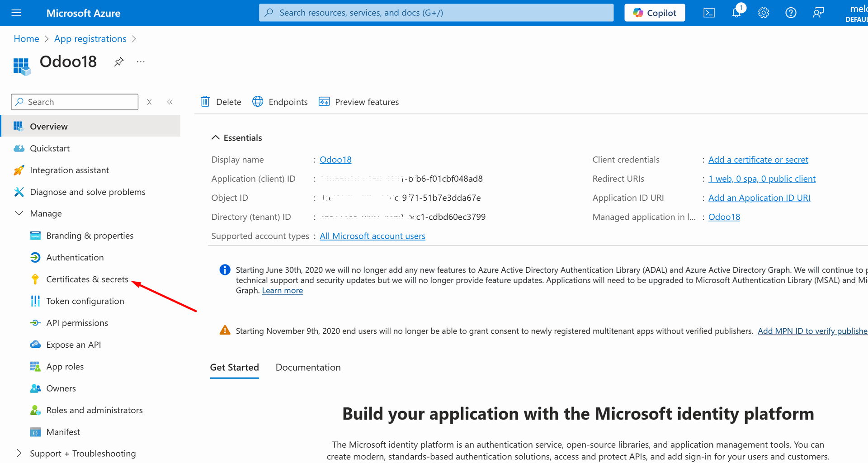Click the Copilot button
The image size is (868, 463).
coord(655,13)
